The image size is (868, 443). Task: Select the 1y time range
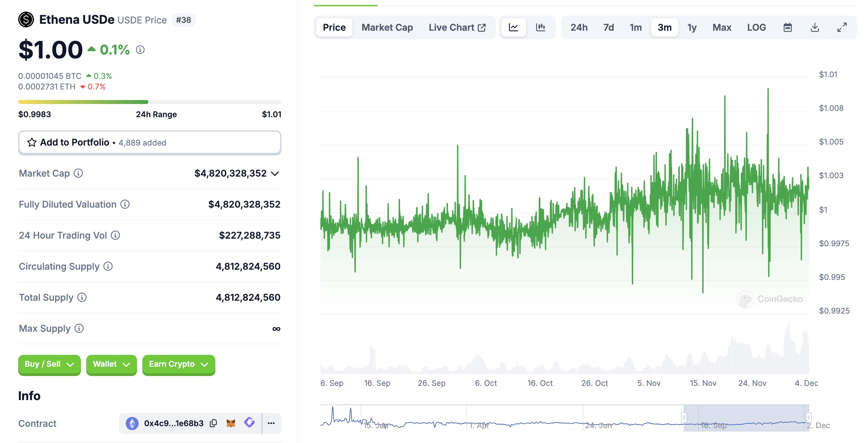(692, 27)
